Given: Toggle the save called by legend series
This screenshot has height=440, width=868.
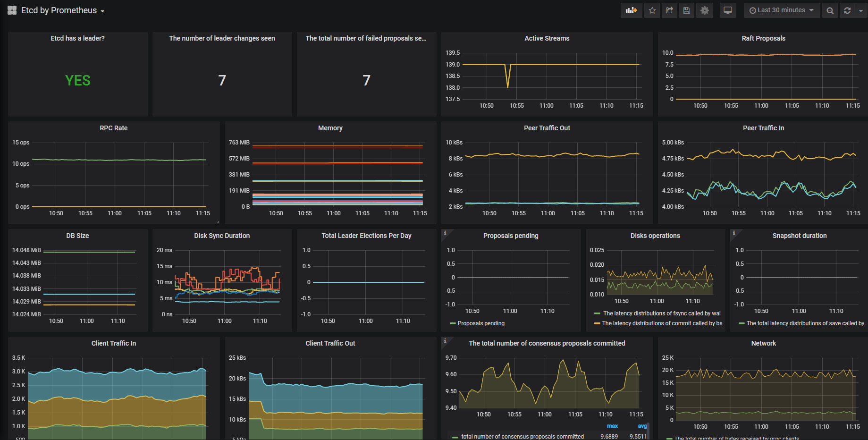Looking at the screenshot, I should pyautogui.click(x=805, y=323).
